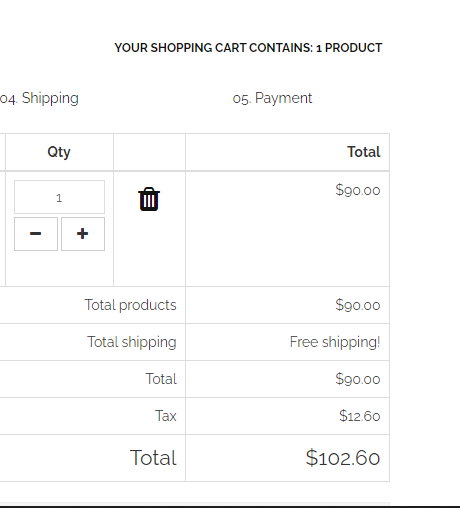Screen dimensions: 460x508
Task: Focus the quantity input field showing 1
Action: tap(59, 197)
